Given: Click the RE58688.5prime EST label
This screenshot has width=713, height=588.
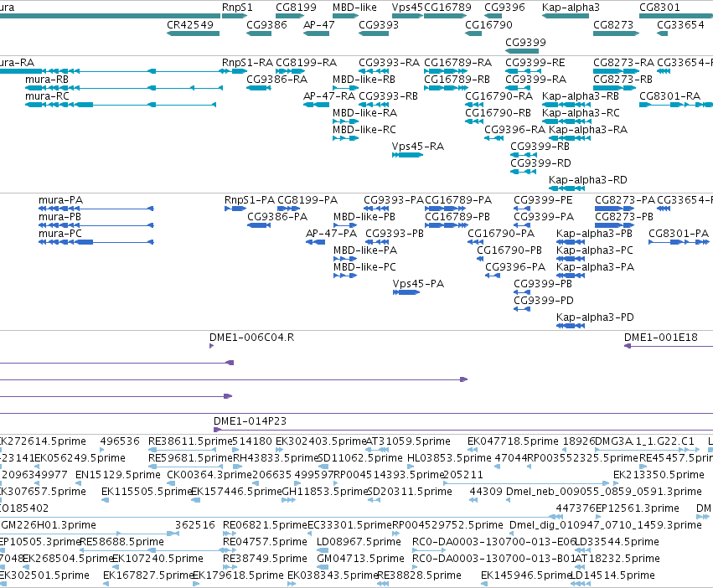Looking at the screenshot, I should coord(121,542).
